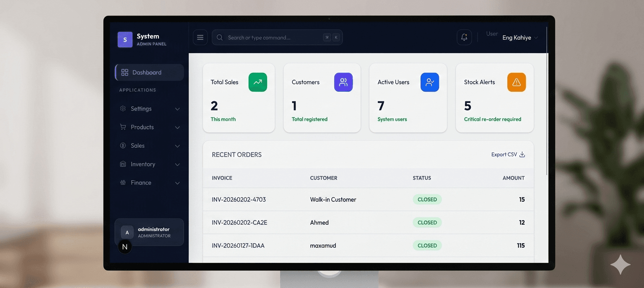
Task: Click the Export CSV button
Action: (508, 154)
